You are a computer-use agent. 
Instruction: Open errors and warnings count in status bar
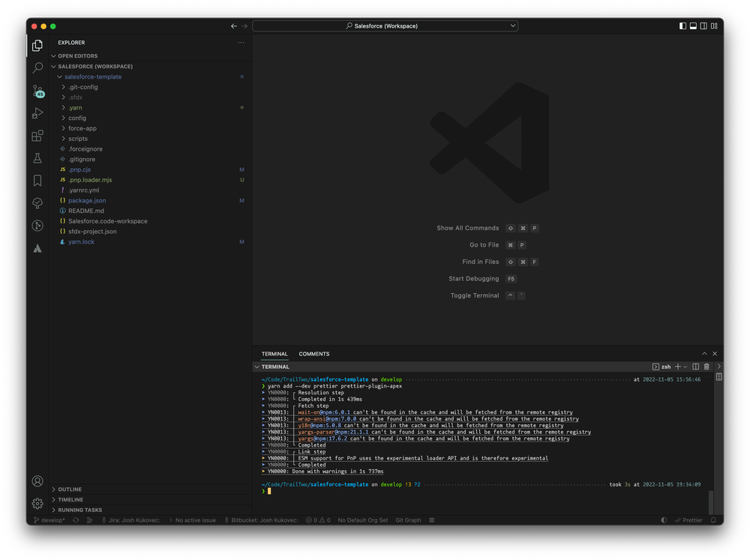point(318,520)
